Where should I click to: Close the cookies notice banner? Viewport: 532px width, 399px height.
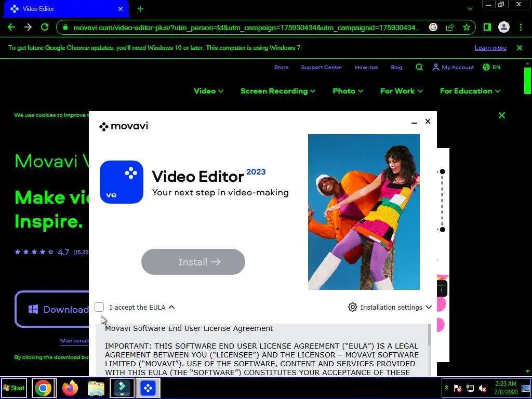tap(502, 115)
